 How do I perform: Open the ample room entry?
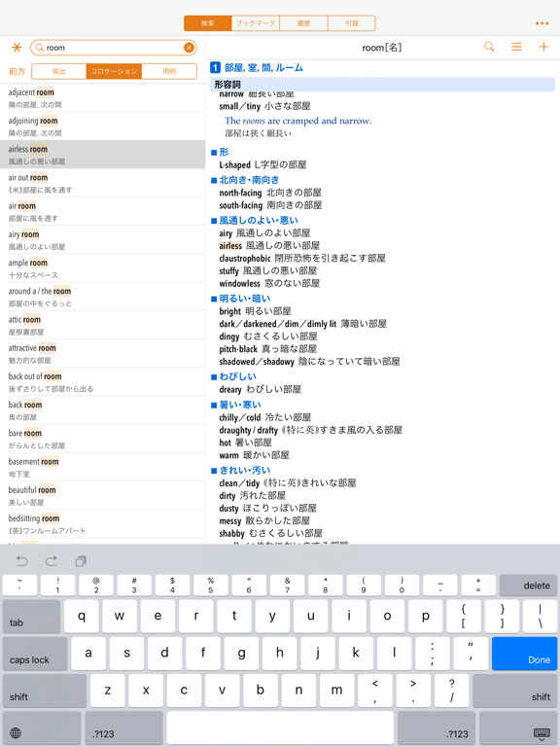pyautogui.click(x=102, y=268)
